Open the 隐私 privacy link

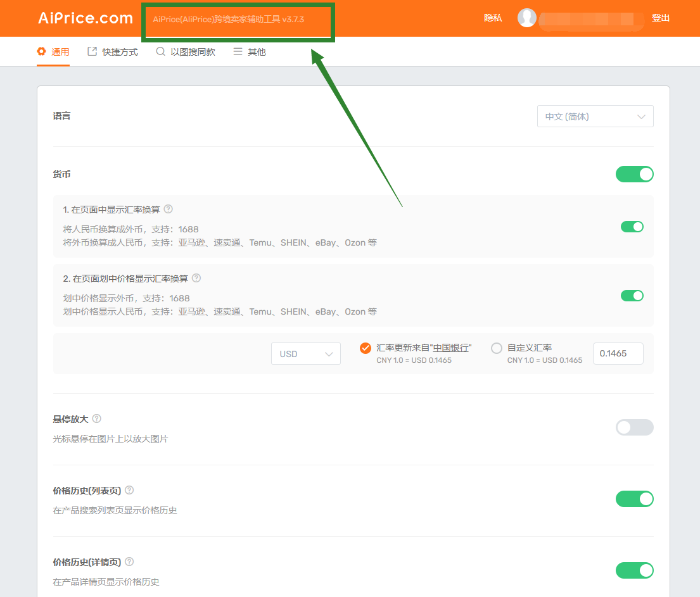coord(493,18)
